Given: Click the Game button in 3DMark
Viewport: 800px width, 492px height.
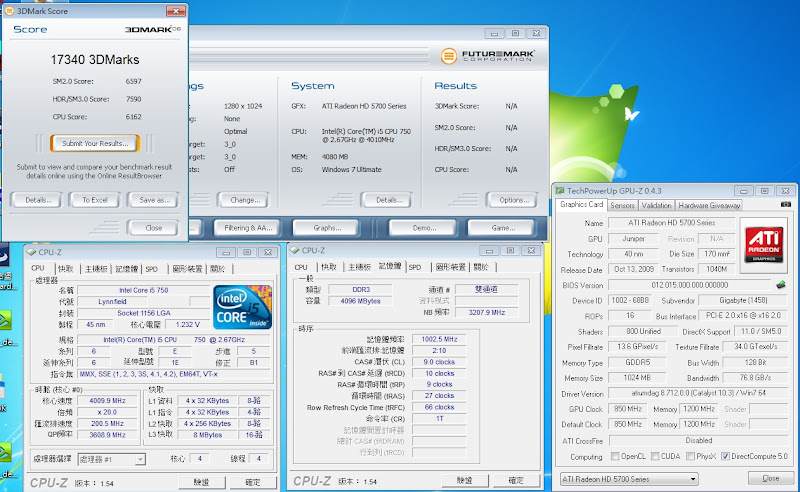Looking at the screenshot, I should 503,228.
